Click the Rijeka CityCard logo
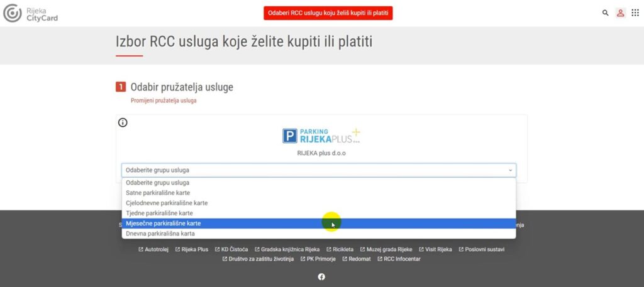The image size is (644, 287). pyautogui.click(x=31, y=13)
